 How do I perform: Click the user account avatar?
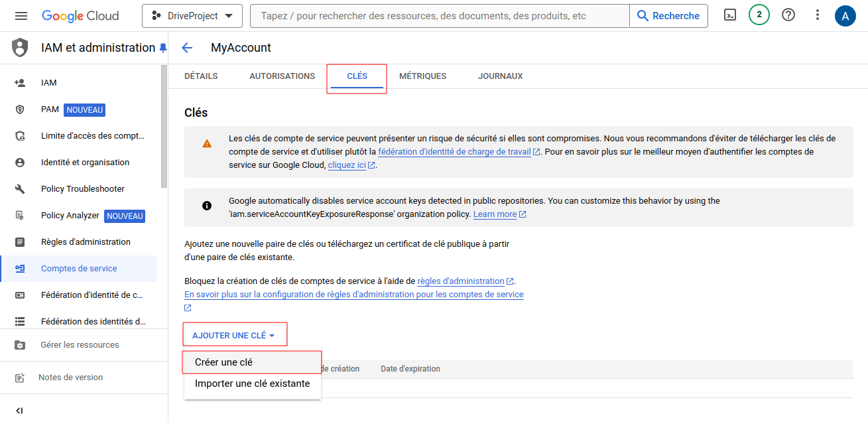845,16
